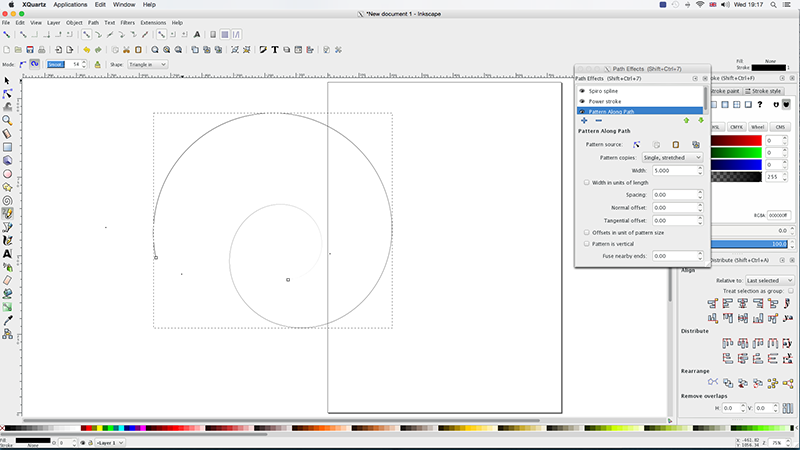Select the Star polygon tool
This screenshot has width=800, height=450.
tap(7, 187)
